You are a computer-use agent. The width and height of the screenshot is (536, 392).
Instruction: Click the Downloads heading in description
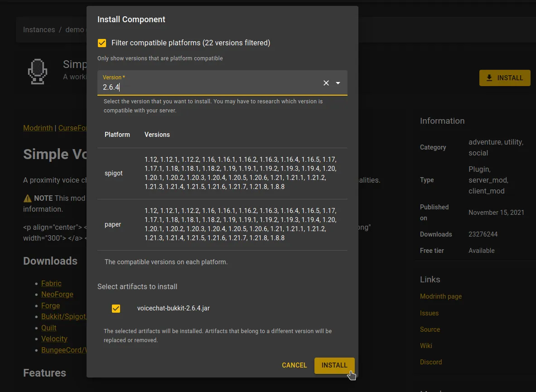(50, 261)
